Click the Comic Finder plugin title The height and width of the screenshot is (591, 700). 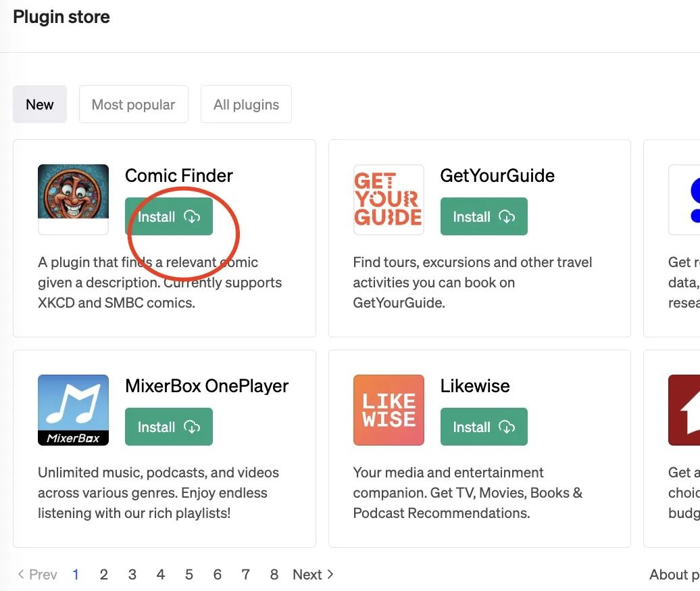(x=179, y=176)
